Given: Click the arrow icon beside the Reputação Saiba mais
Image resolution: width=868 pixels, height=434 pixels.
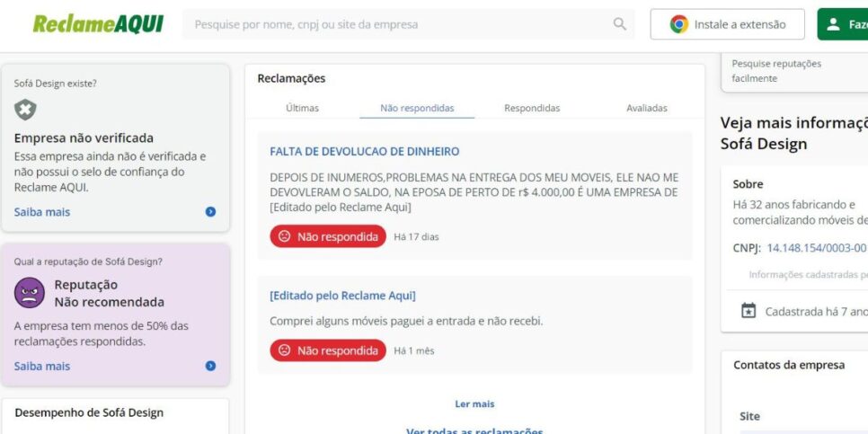Looking at the screenshot, I should (210, 366).
